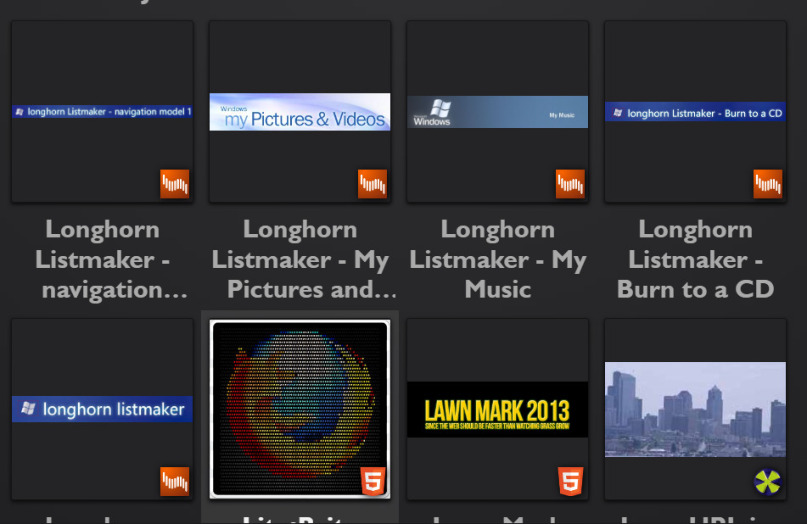Click orange badge icon on Burn to a CD tile
807x524 pixels.
coord(767,184)
